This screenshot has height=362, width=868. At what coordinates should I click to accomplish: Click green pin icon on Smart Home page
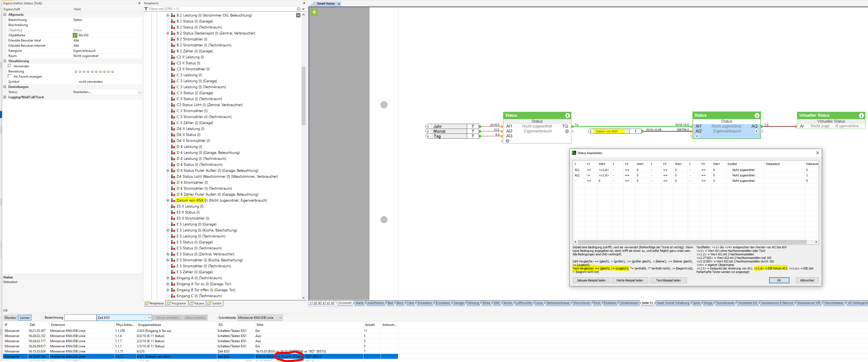click(x=314, y=12)
